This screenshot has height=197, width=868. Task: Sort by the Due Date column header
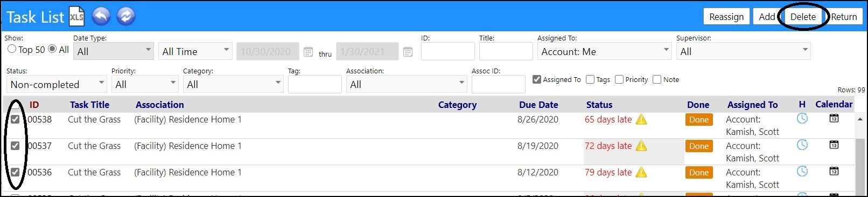click(x=538, y=105)
